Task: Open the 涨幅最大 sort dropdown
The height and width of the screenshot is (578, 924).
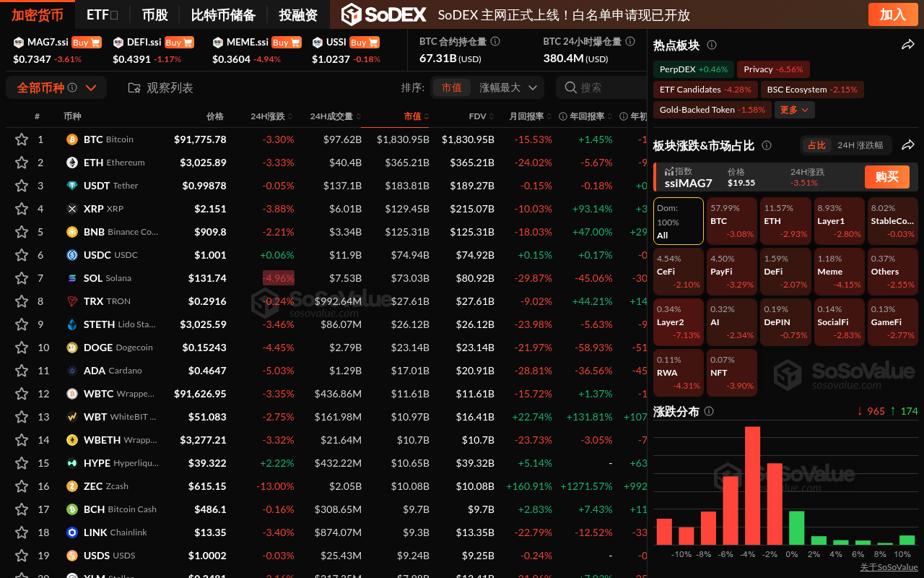Action: [x=510, y=87]
